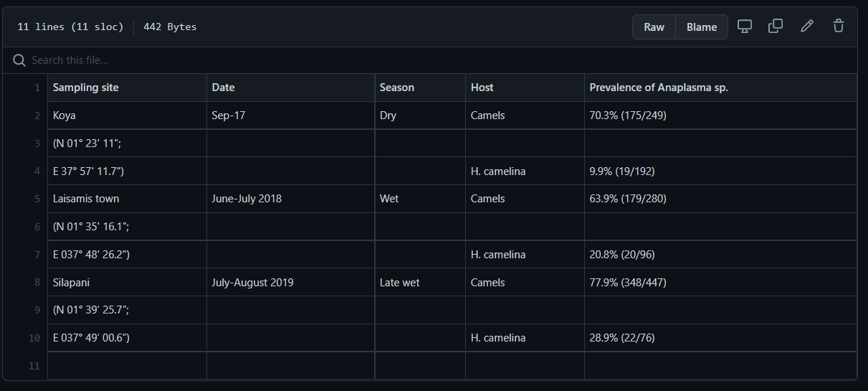Select the Koya cell
This screenshot has height=391, width=868.
pyautogui.click(x=128, y=116)
